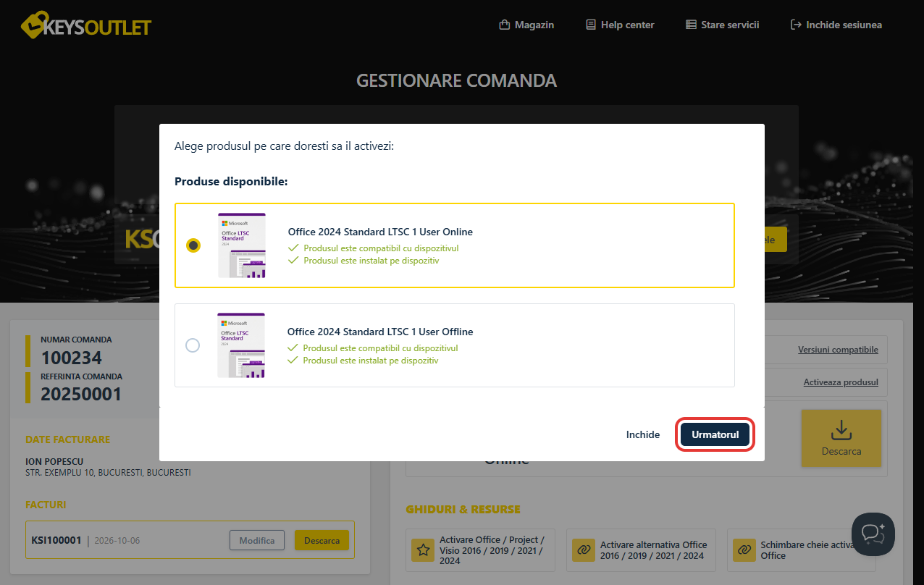Select Office 2024 Standard LTSC Online radio
The image size is (924, 585).
[x=193, y=245]
